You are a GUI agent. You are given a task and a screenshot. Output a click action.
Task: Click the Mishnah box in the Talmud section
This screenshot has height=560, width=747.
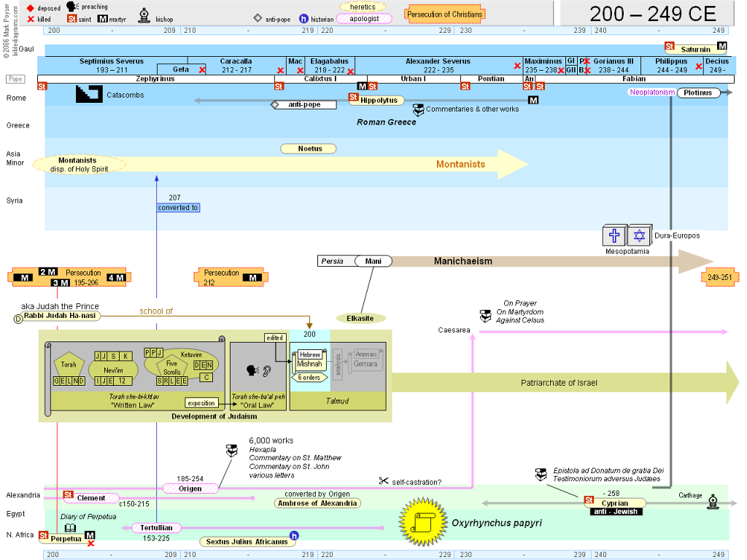pyautogui.click(x=309, y=363)
